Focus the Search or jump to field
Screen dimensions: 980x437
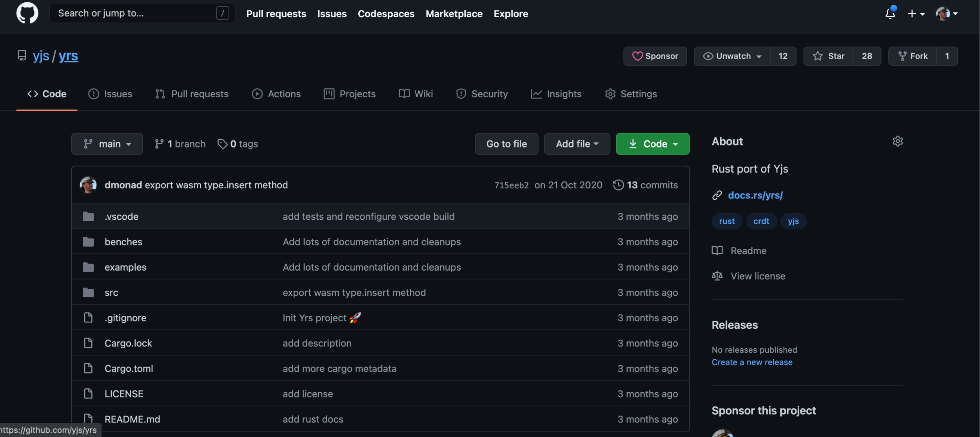(133, 13)
